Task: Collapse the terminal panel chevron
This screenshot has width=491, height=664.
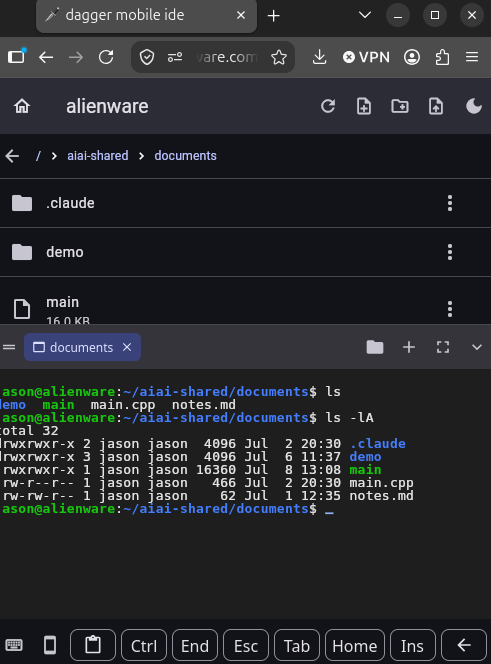Action: (x=477, y=347)
